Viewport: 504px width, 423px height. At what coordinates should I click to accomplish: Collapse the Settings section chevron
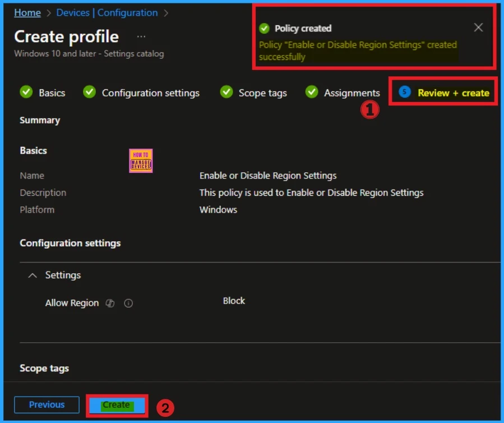[x=33, y=275]
